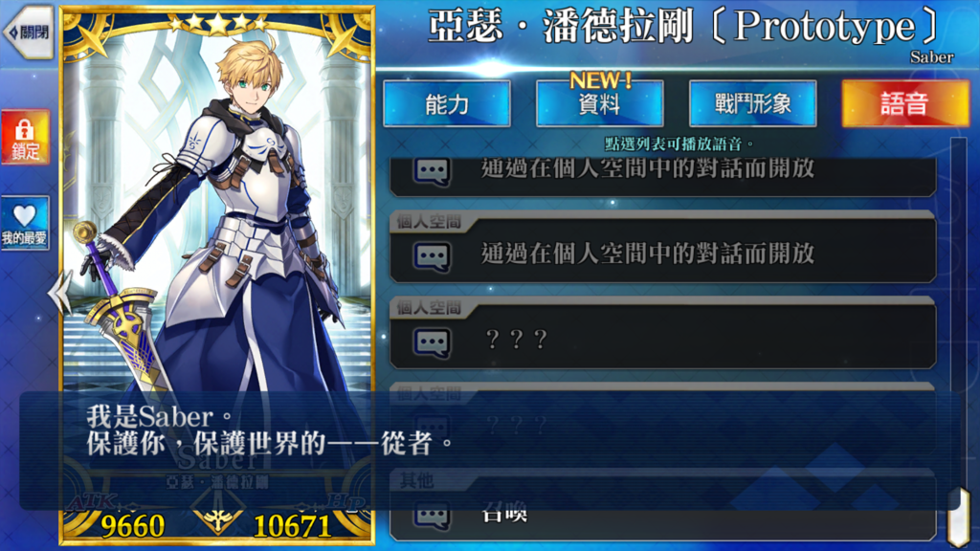
Task: Dismiss the 我是Saber subtitle dialogue box
Action: (490, 451)
